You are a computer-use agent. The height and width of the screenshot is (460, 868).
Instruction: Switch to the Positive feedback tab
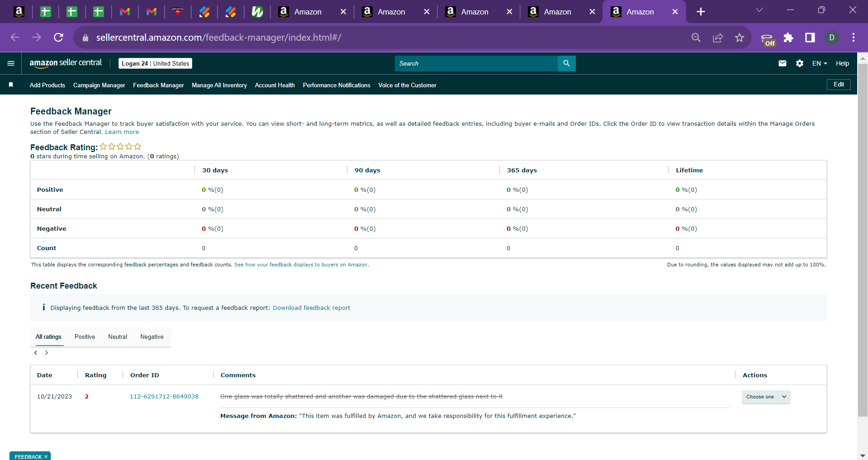coord(85,337)
